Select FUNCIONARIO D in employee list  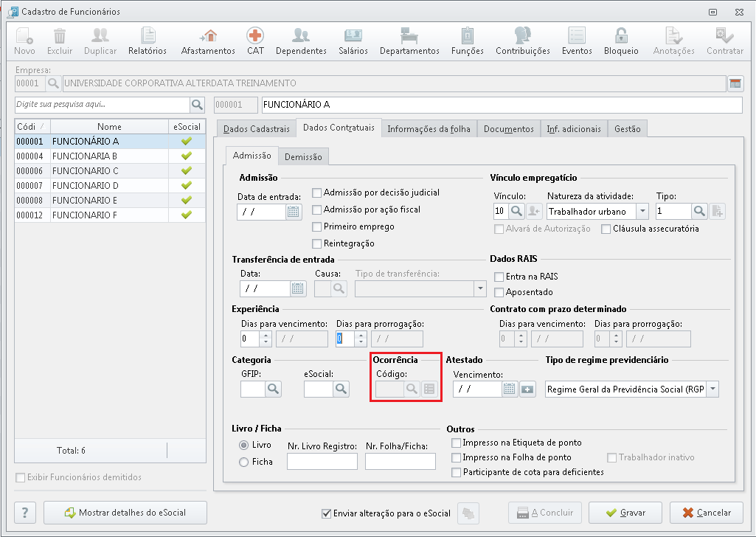pyautogui.click(x=85, y=185)
